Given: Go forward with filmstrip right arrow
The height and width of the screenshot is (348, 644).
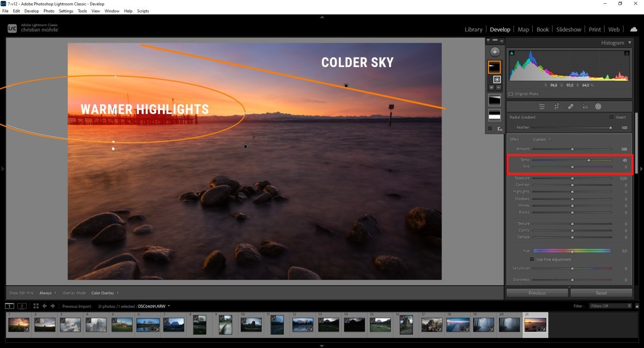Looking at the screenshot, I should pos(53,306).
